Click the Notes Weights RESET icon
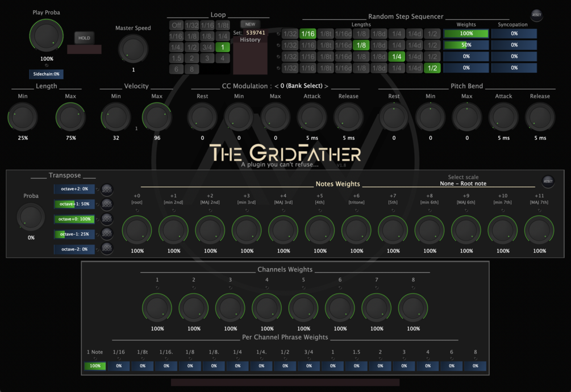571x392 pixels. pos(548,181)
